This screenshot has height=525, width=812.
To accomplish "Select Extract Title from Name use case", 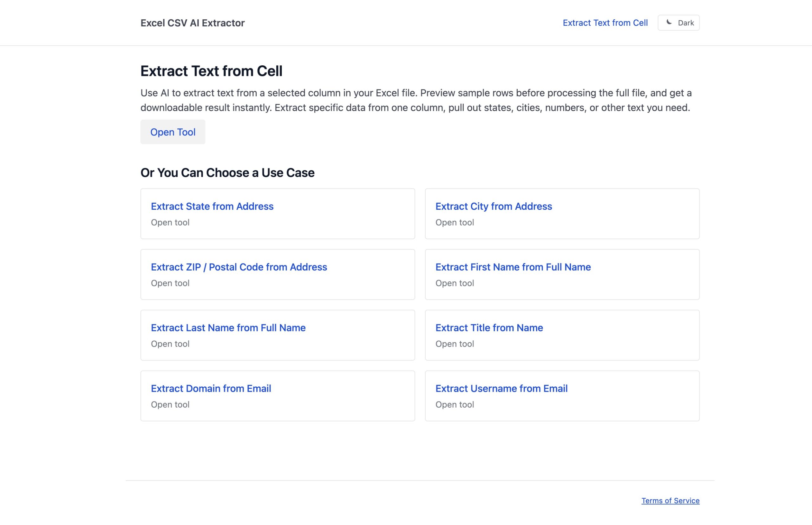I will click(x=489, y=328).
